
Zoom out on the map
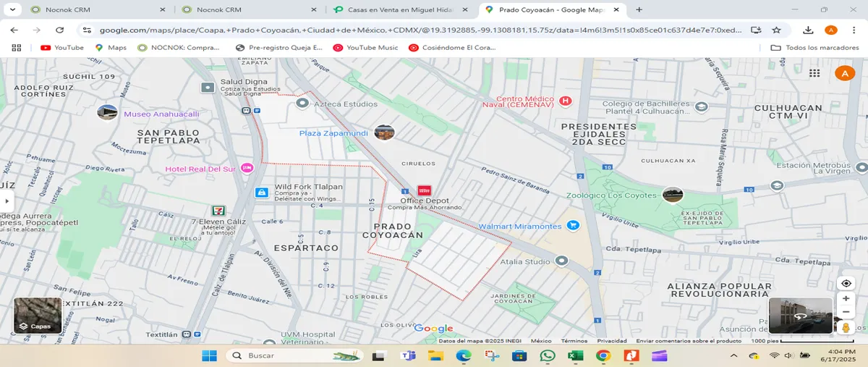point(846,312)
